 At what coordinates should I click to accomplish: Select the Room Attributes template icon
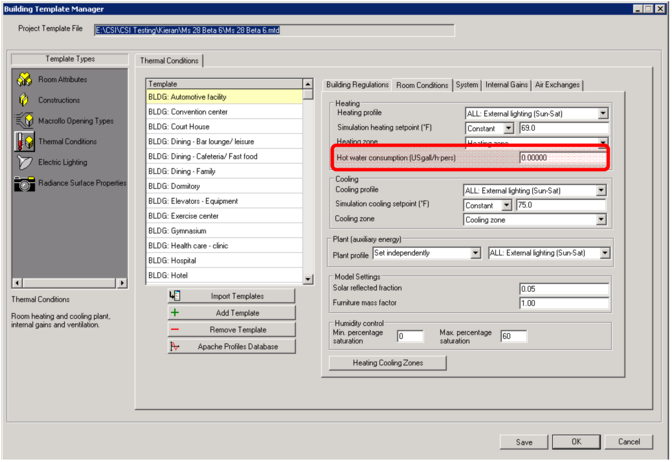click(x=23, y=80)
